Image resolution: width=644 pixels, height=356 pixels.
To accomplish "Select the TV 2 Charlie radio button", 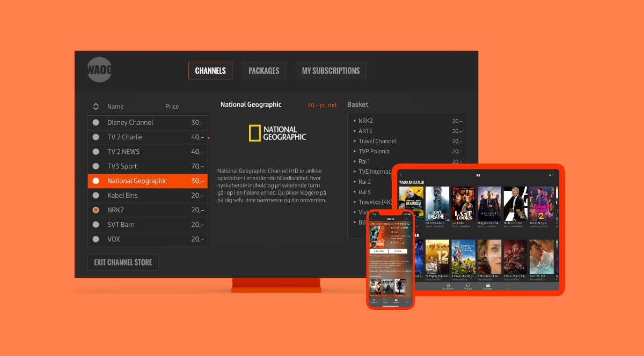I will 96,137.
